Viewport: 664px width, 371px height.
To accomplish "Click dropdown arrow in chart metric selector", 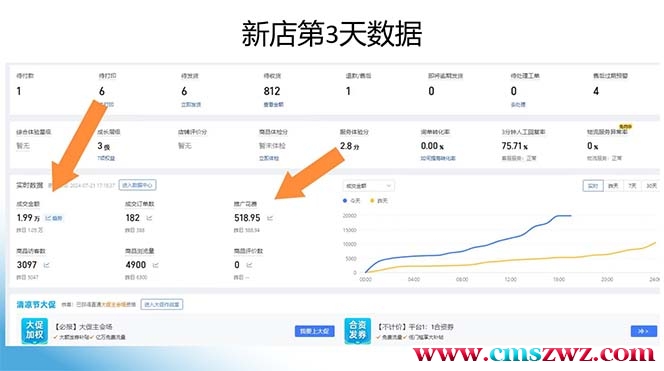I will click(x=388, y=186).
